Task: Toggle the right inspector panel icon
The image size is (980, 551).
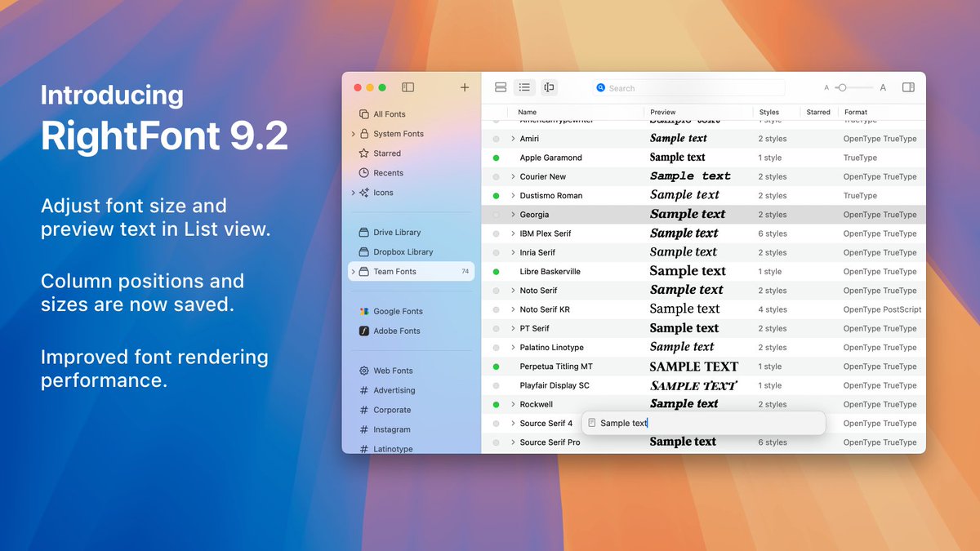Action: coord(908,87)
